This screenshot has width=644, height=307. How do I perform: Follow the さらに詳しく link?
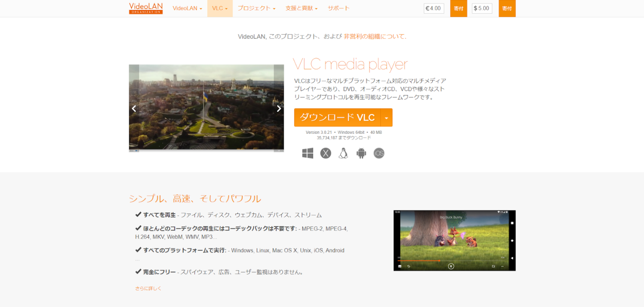tap(148, 288)
